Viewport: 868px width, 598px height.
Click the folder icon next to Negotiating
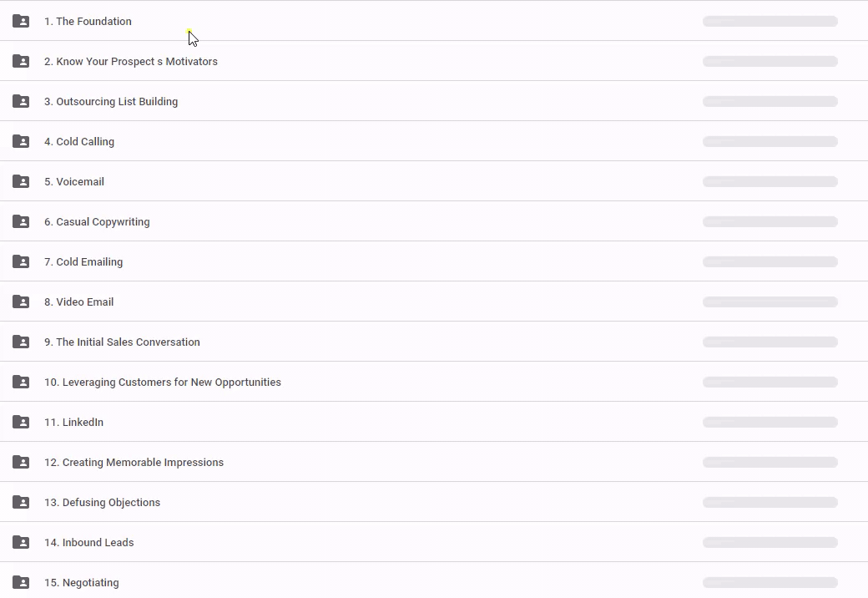21,582
